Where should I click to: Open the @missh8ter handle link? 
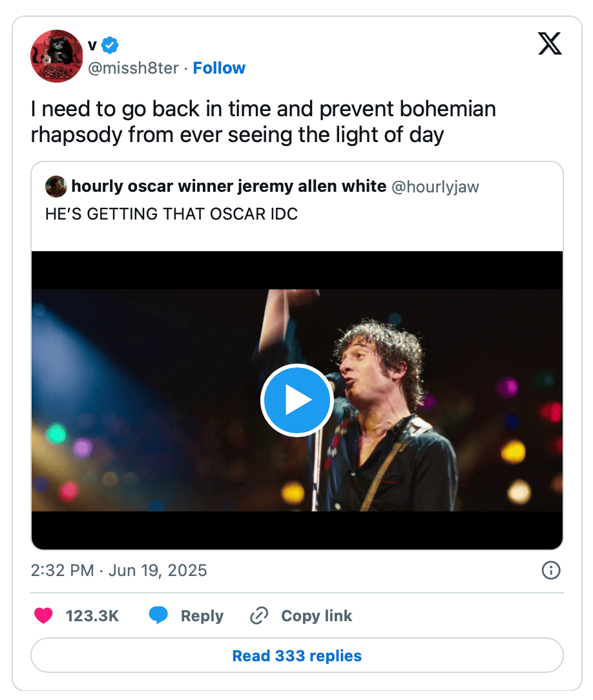click(133, 68)
